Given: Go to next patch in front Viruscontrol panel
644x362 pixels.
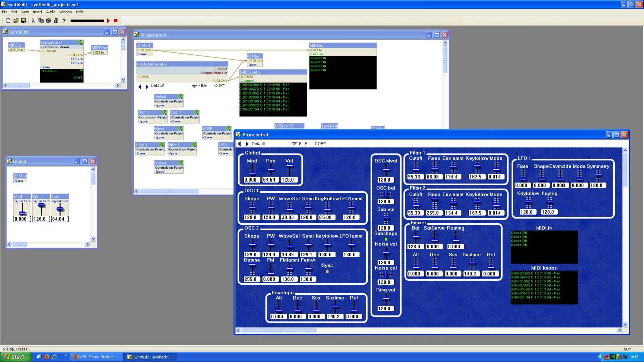Looking at the screenshot, I should (247, 144).
